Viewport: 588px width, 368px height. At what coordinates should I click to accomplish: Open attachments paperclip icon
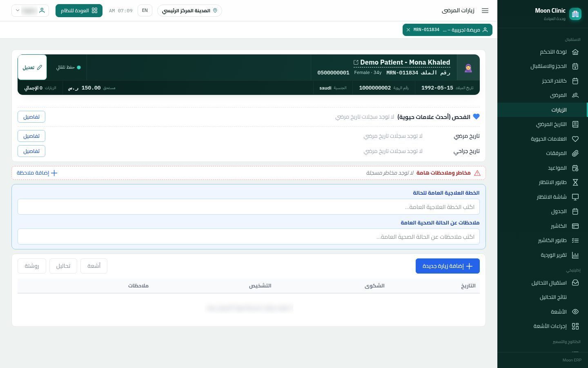point(575,153)
